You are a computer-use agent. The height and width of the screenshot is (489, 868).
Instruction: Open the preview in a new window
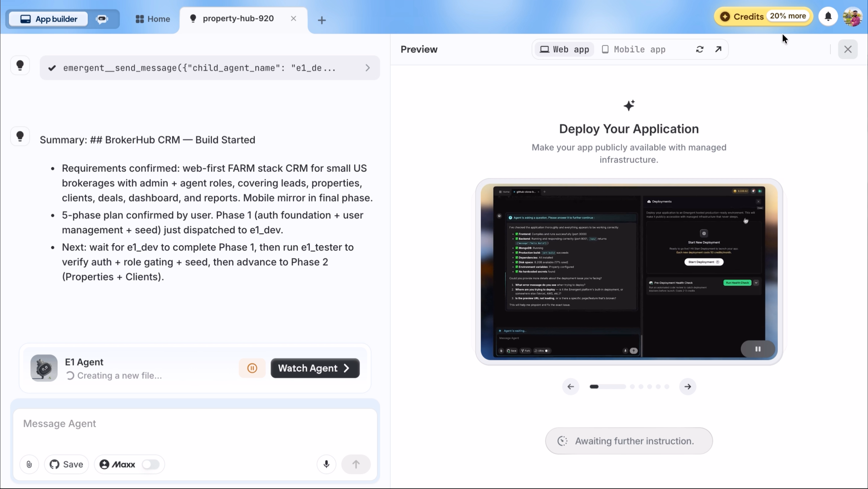click(x=719, y=50)
